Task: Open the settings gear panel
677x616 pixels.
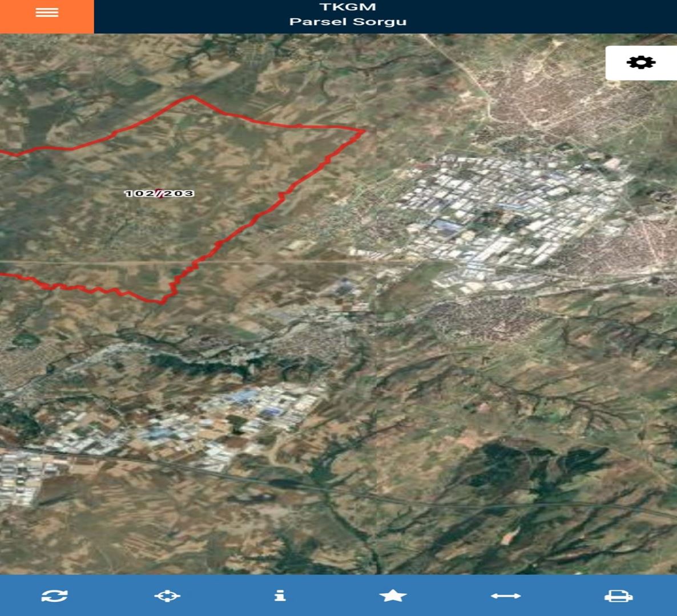Action: click(640, 62)
